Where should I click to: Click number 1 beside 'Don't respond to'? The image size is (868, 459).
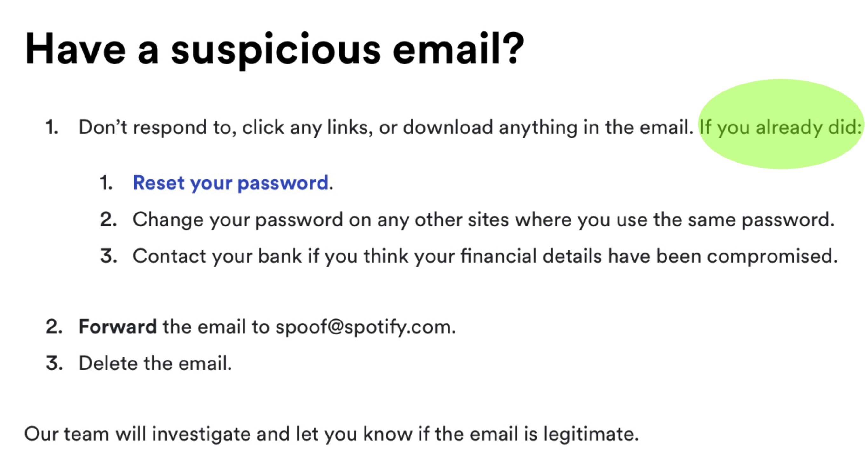tap(52, 127)
